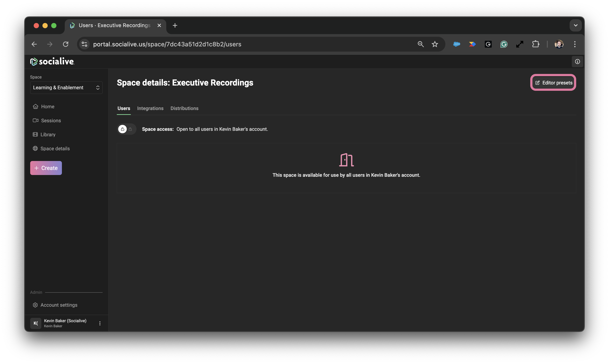Open the info icon in header

577,61
